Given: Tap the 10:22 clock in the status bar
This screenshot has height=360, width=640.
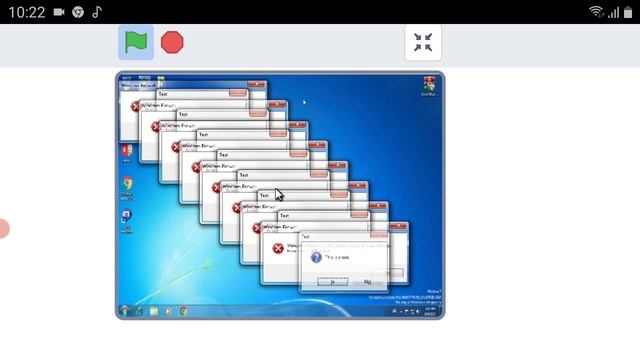Looking at the screenshot, I should pyautogui.click(x=27, y=12).
